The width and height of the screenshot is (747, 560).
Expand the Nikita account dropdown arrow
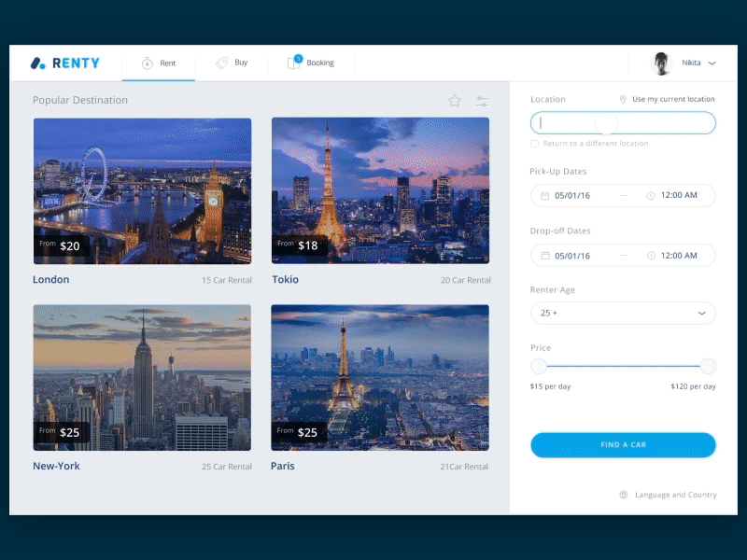coord(712,63)
